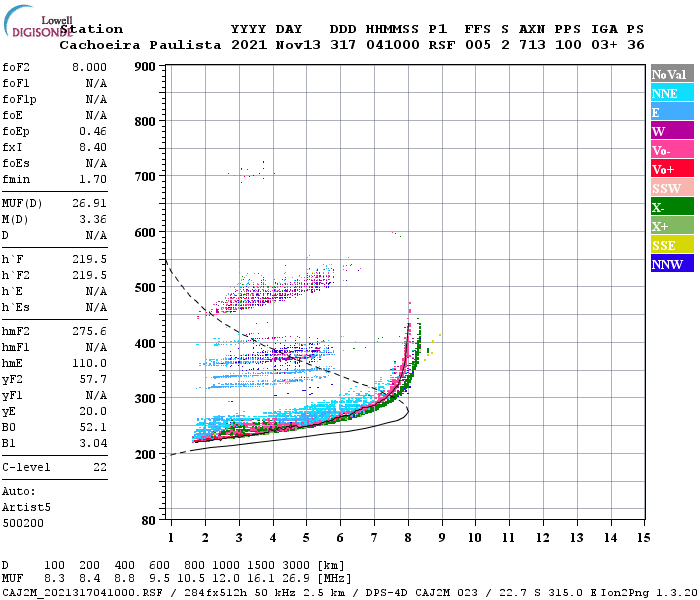Click the M(D) value 3.36
The image size is (700, 600).
pos(93,220)
